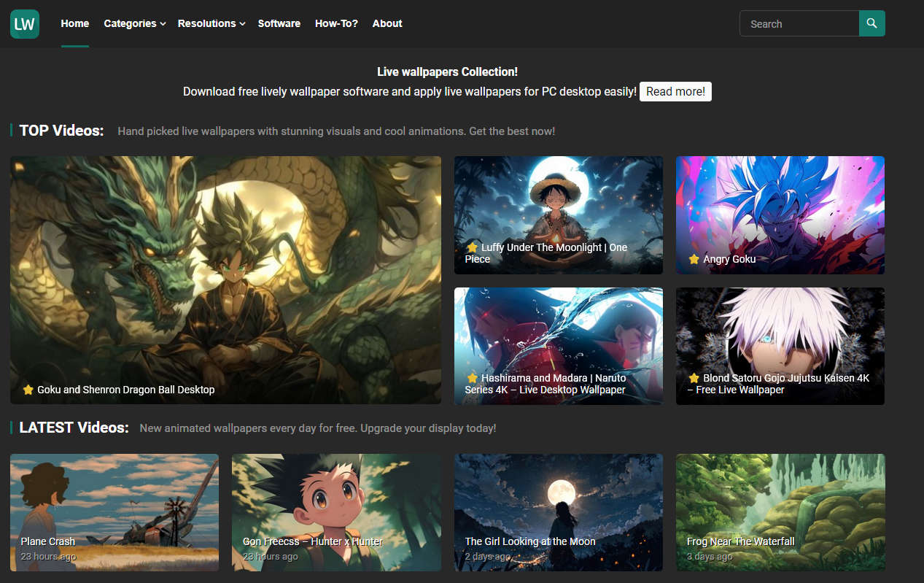Click '23 hours ago' under Gon Freecss
This screenshot has height=583, width=924.
(271, 556)
